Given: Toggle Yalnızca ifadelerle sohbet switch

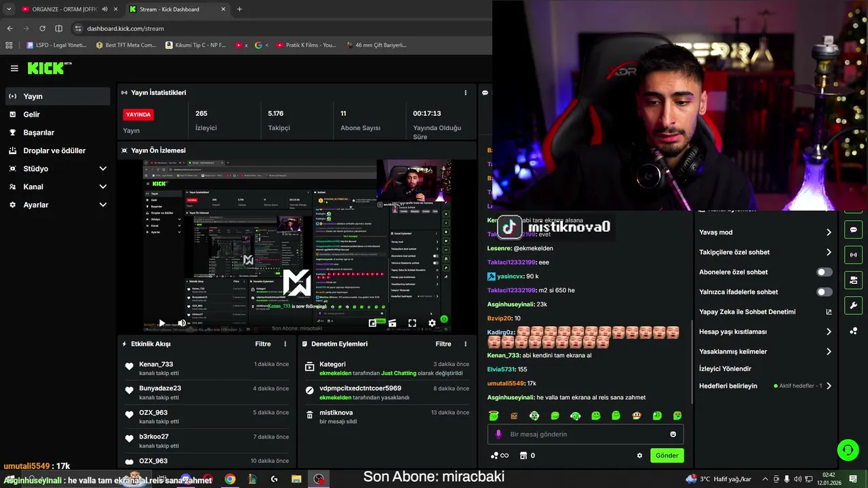Looking at the screenshot, I should click(x=824, y=292).
